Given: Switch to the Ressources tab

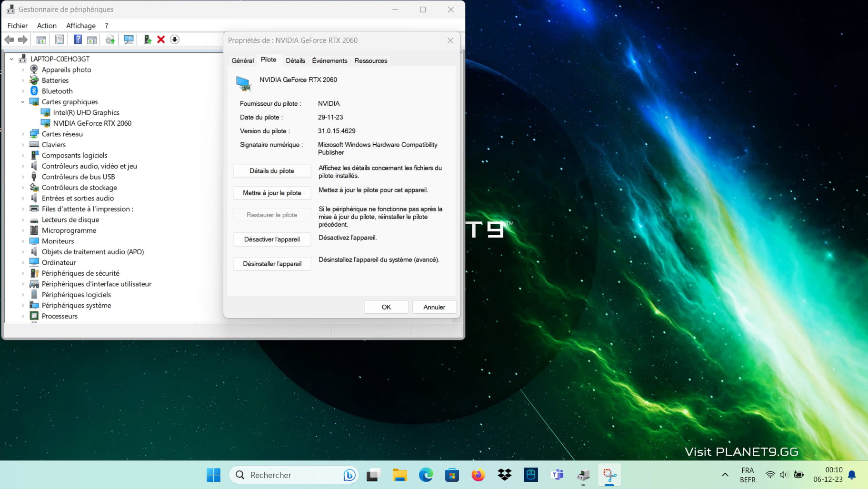Looking at the screenshot, I should [x=370, y=60].
